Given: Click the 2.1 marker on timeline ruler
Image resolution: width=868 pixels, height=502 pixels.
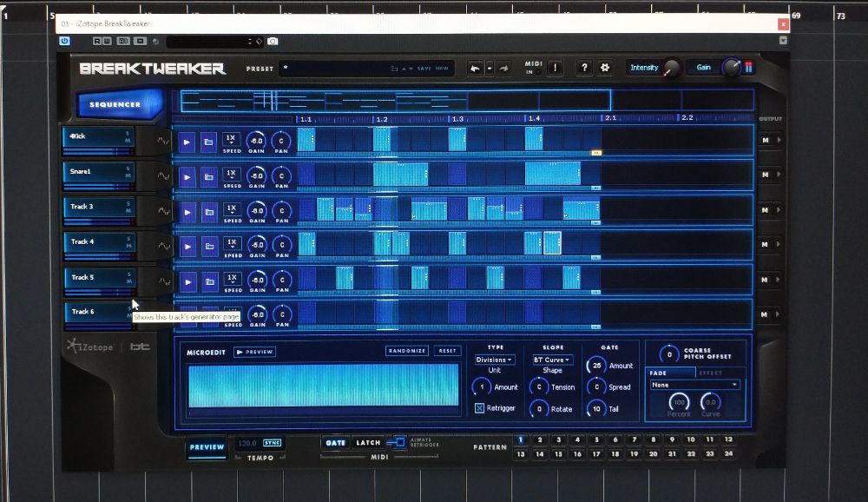Looking at the screenshot, I should tap(610, 118).
